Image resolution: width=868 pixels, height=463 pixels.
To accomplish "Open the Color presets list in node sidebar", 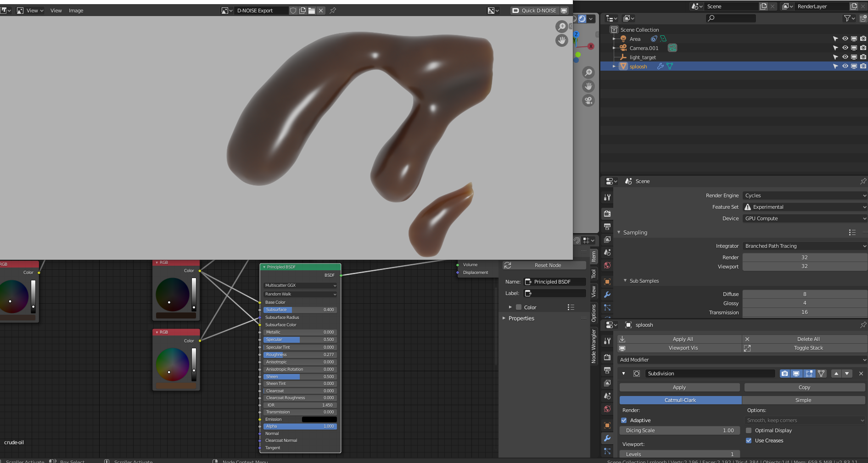I will click(x=571, y=307).
